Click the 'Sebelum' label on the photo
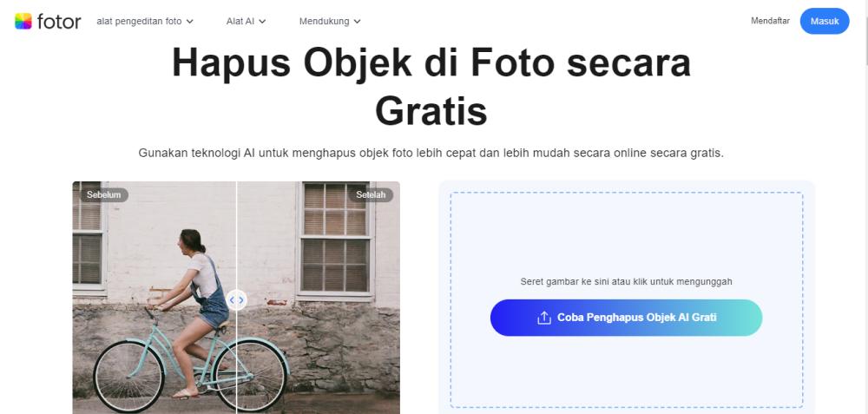 point(103,194)
